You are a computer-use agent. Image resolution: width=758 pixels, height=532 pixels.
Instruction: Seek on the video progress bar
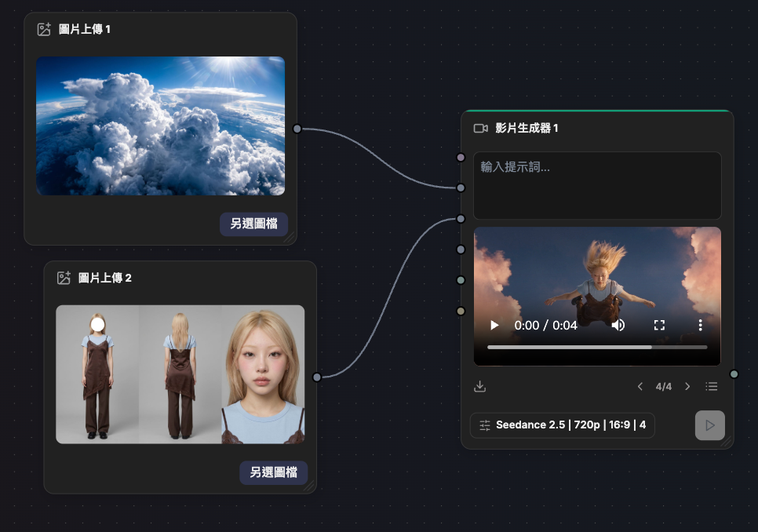point(597,347)
